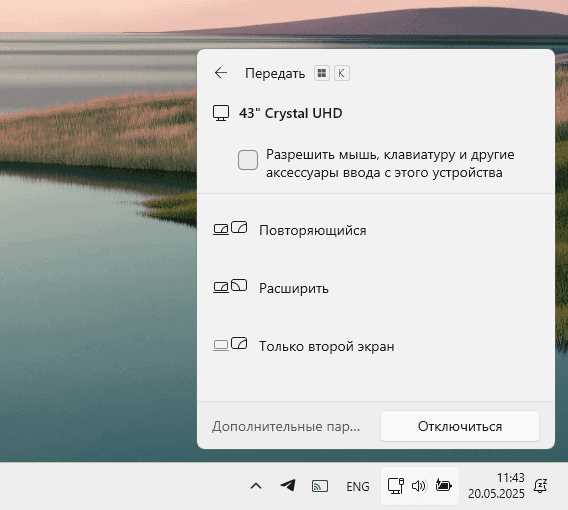Open the network status tray icon
The height and width of the screenshot is (510, 568).
(396, 486)
